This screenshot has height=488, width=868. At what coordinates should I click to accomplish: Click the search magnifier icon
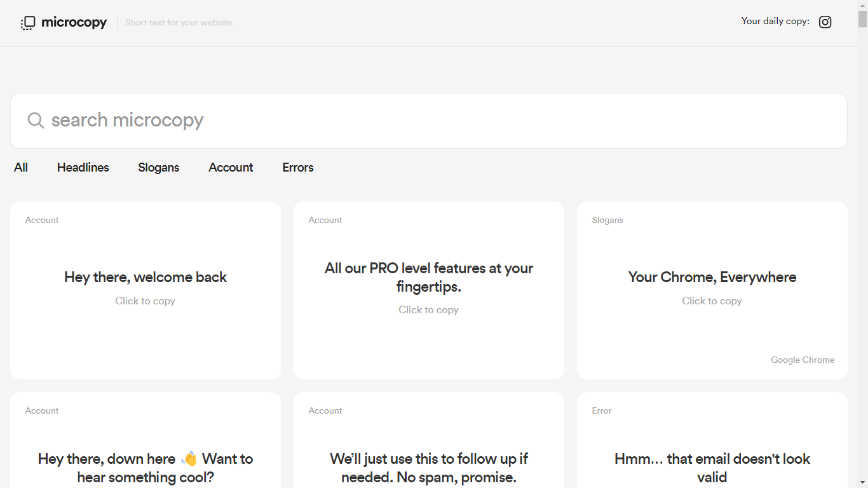[x=36, y=121]
